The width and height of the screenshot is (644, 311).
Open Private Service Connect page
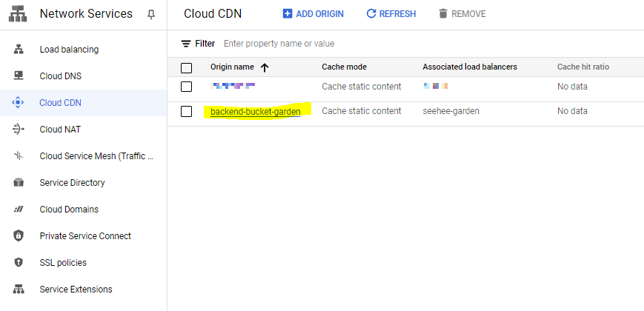[85, 236]
